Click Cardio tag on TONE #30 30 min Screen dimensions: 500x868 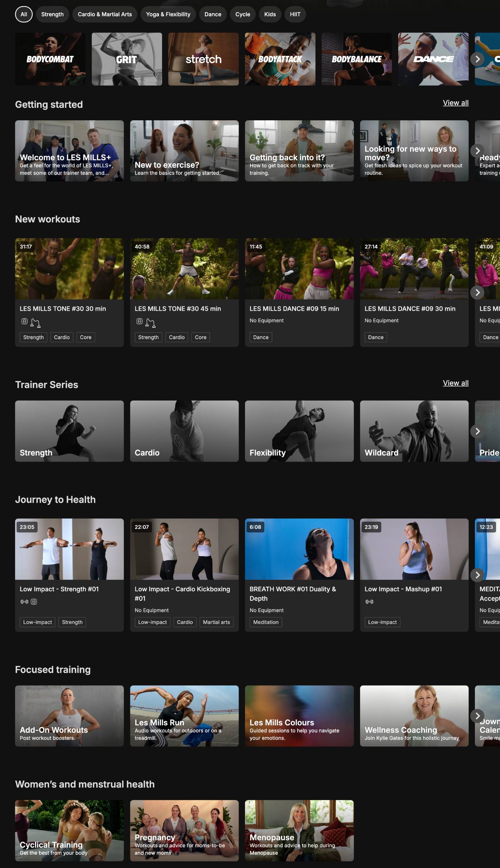(x=62, y=337)
